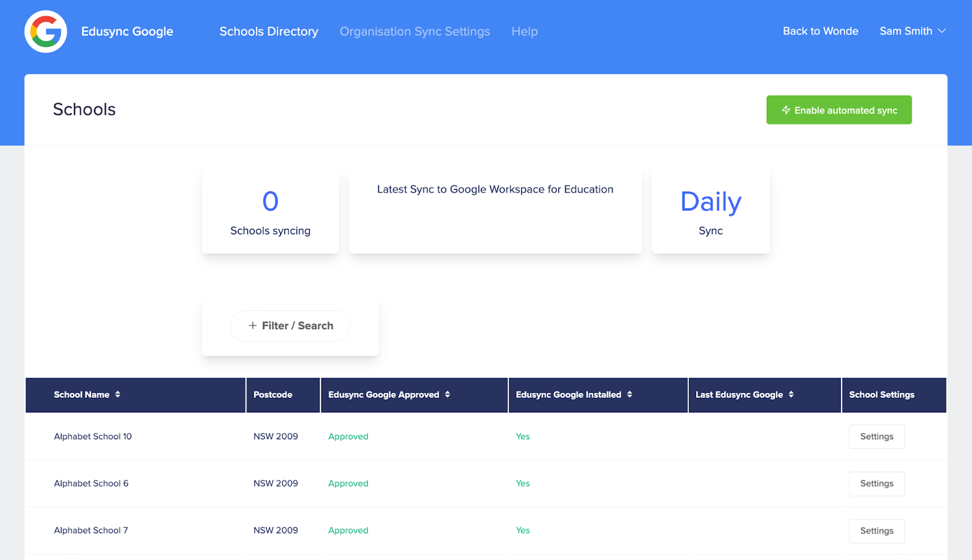Sort by School Name arrows icon

[118, 394]
